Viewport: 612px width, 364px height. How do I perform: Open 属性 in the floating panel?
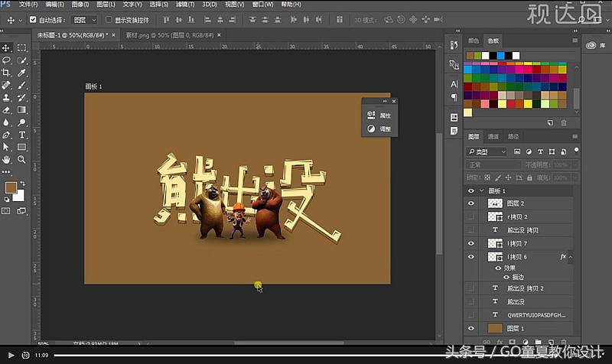(379, 115)
